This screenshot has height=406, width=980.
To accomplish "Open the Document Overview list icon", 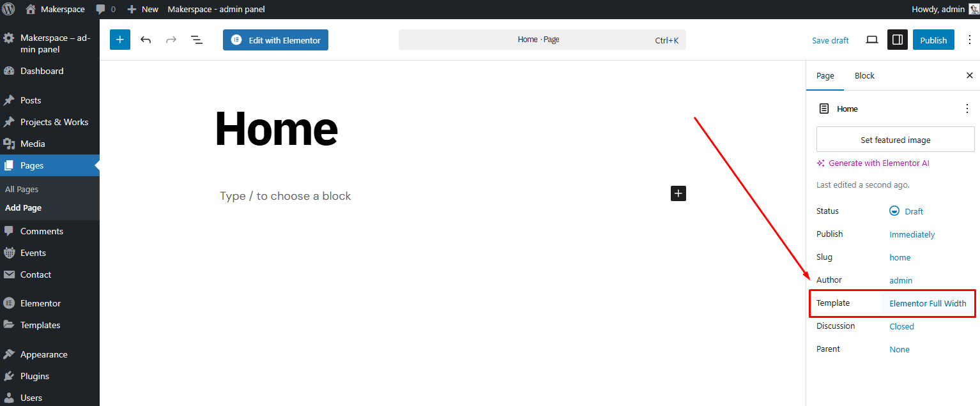I will pos(197,40).
